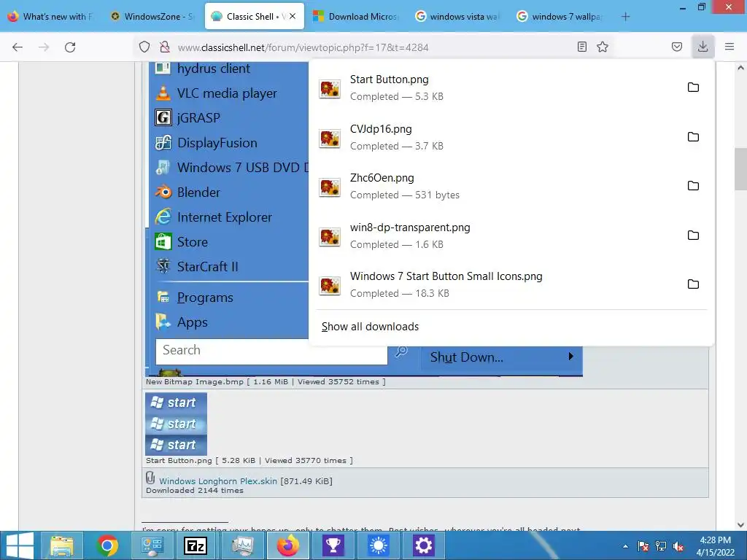
Task: Download Windows Longhorn Plex.skin attachment
Action: tap(217, 481)
